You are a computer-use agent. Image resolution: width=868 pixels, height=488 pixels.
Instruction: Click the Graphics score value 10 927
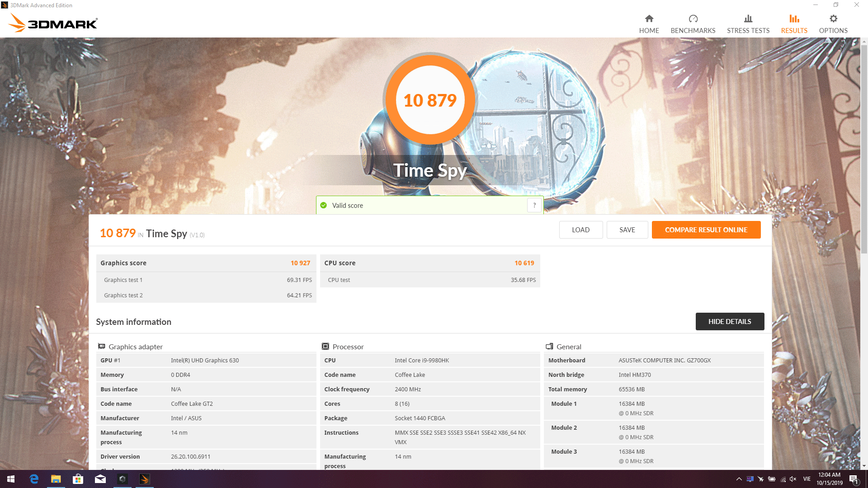pyautogui.click(x=300, y=263)
